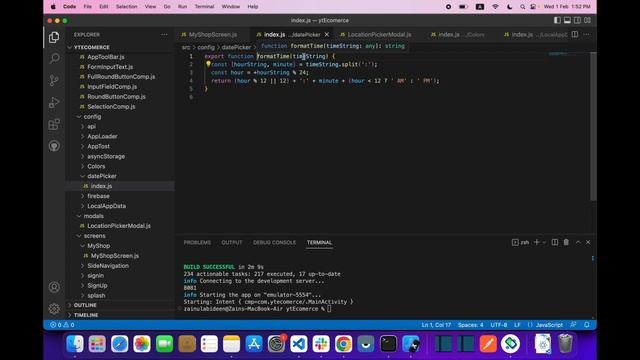Open the Terminal menu in menu bar
640x360 pixels.
pyautogui.click(x=204, y=7)
